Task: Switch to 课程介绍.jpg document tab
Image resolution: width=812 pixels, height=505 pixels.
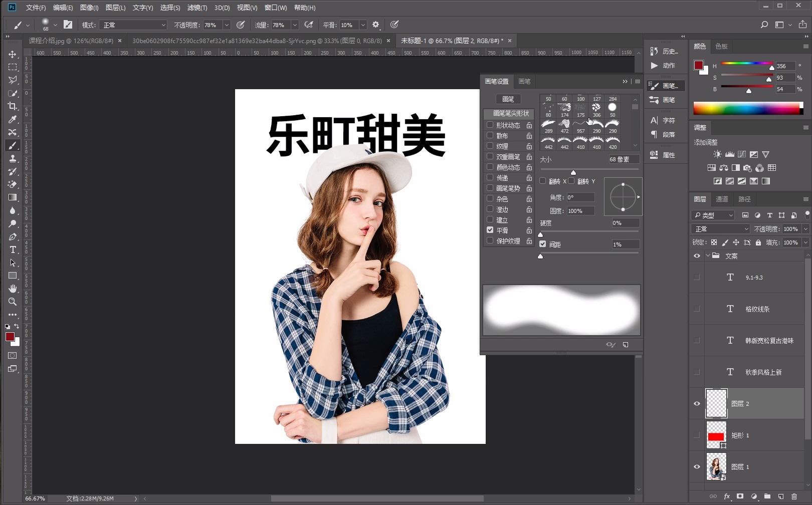Action: pos(71,41)
